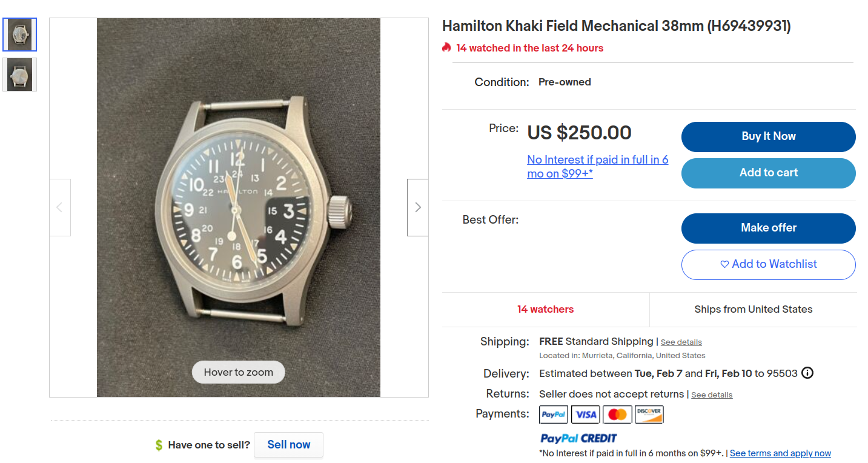Viewport: 868px width, 463px height.
Task: Click the main watch product image
Action: click(239, 207)
